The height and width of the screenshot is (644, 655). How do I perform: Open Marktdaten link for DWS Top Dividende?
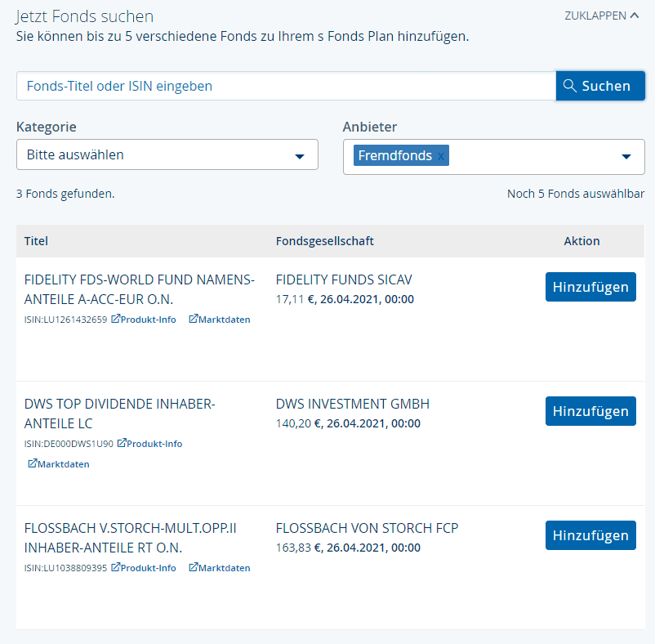pyautogui.click(x=59, y=464)
